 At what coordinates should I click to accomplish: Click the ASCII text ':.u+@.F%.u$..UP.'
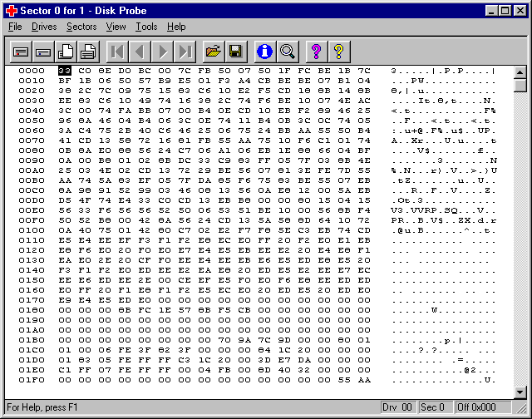[x=444, y=131]
